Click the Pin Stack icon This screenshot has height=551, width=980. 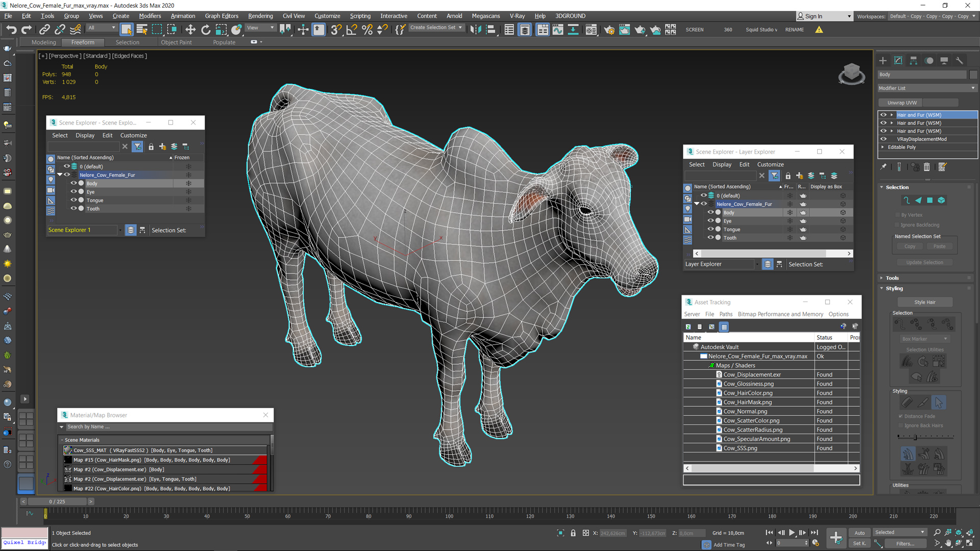tap(884, 167)
